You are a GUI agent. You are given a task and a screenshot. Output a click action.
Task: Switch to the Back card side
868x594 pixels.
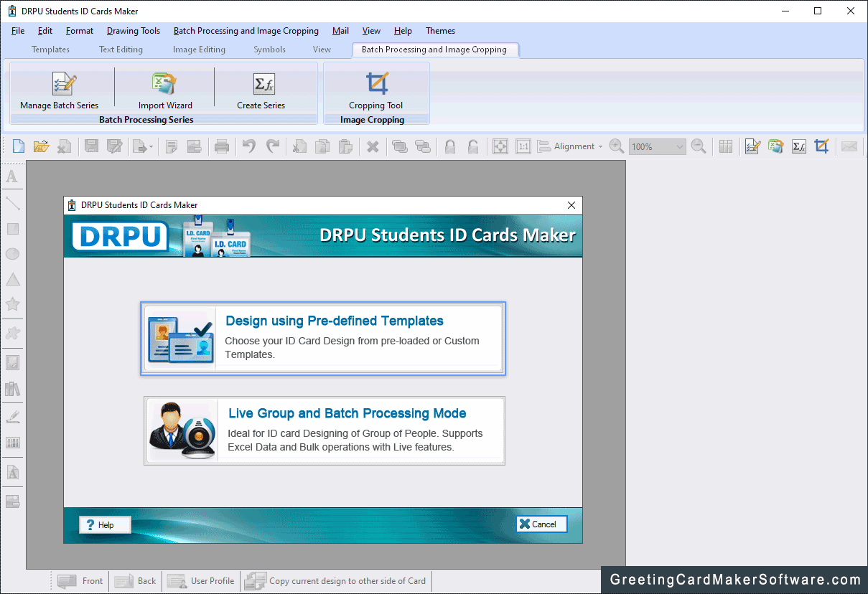pyautogui.click(x=135, y=581)
